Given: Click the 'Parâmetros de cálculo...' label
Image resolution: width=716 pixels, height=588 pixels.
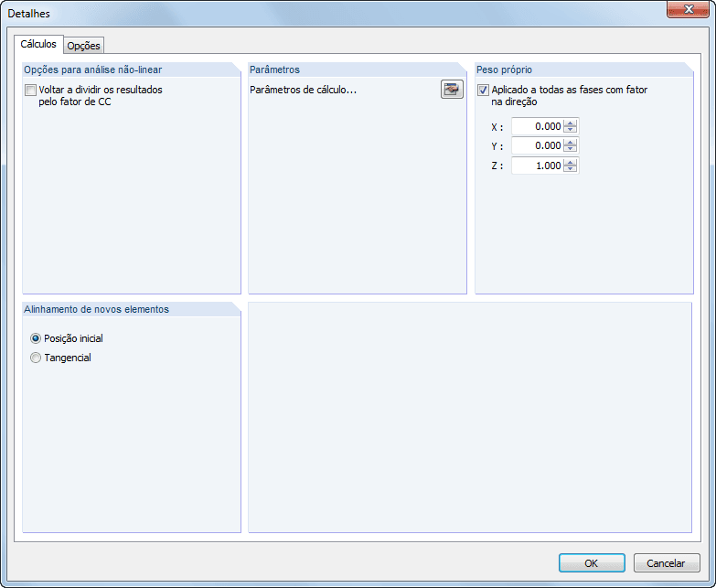Looking at the screenshot, I should coord(304,90).
